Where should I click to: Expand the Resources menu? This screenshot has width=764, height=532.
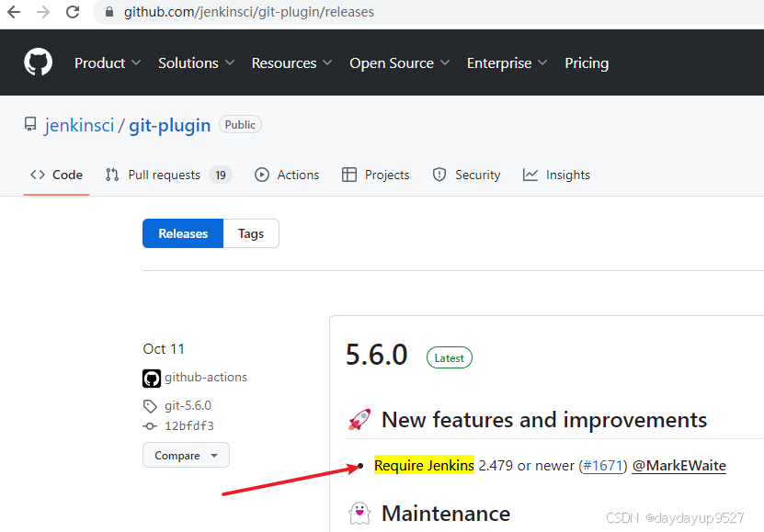click(x=291, y=62)
